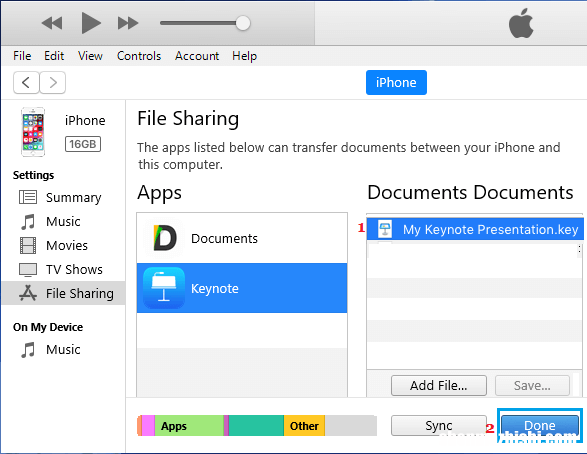Open the Controls menu

[139, 56]
